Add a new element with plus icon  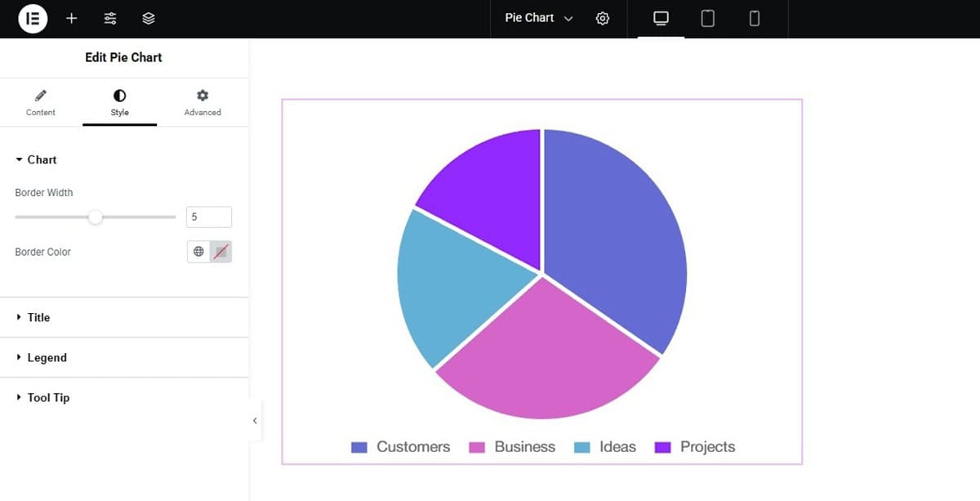coord(72,18)
